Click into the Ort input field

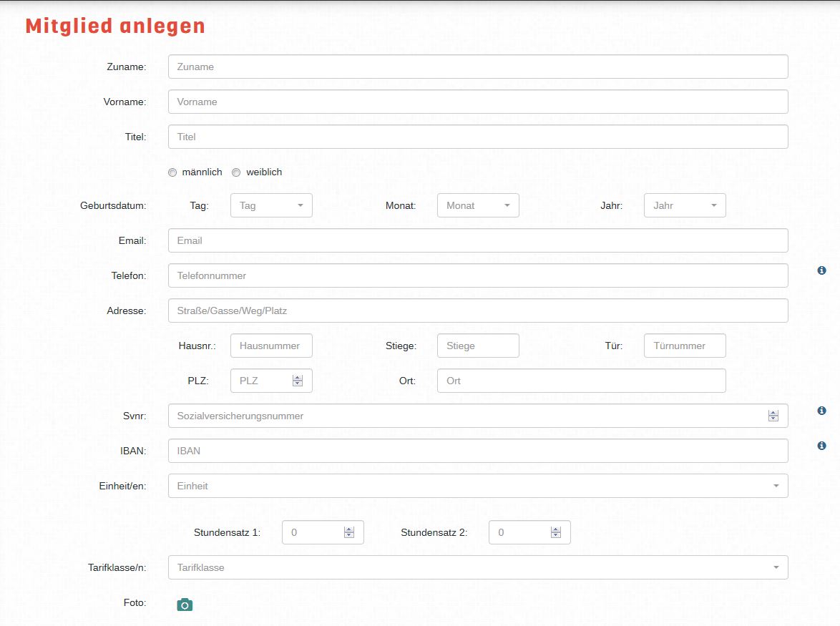coord(581,381)
